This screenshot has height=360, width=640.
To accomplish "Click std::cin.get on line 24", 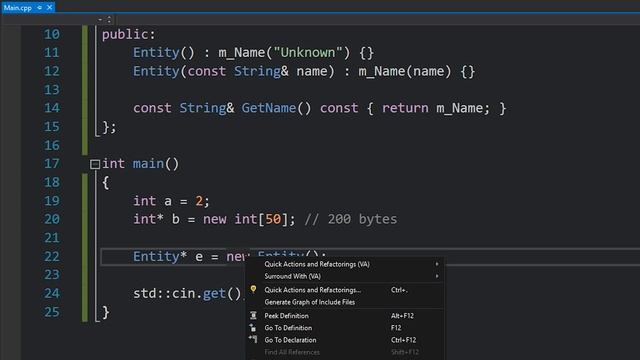I will 180,293.
